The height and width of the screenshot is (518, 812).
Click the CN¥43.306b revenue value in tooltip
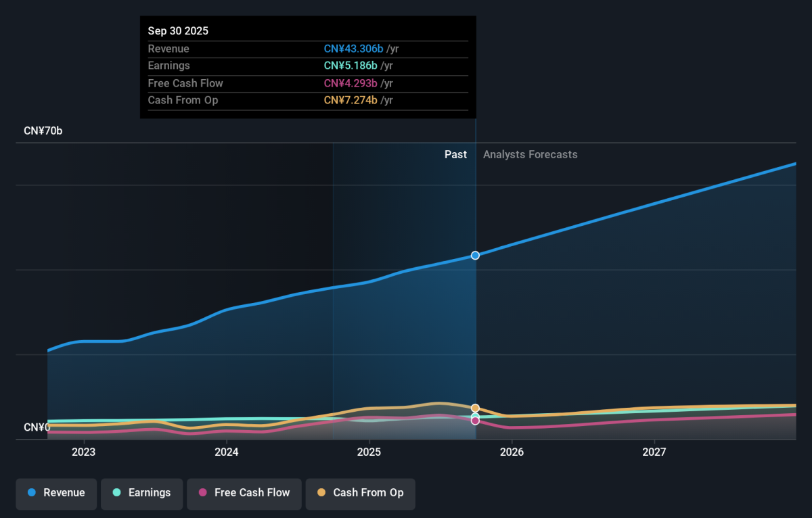(x=353, y=49)
